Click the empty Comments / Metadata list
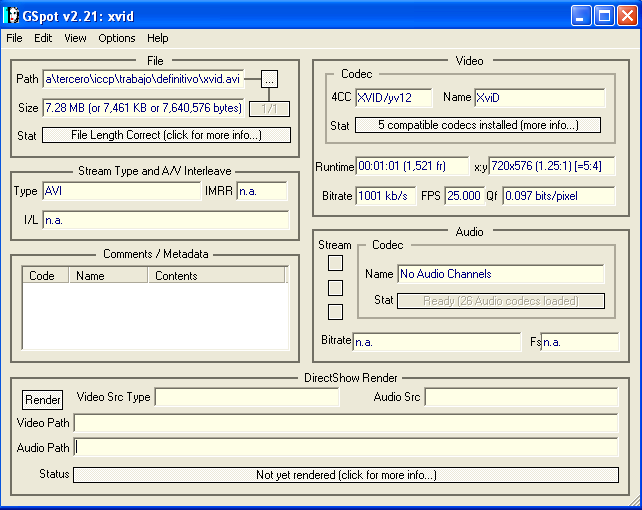Image resolution: width=642 pixels, height=510 pixels. (155, 316)
